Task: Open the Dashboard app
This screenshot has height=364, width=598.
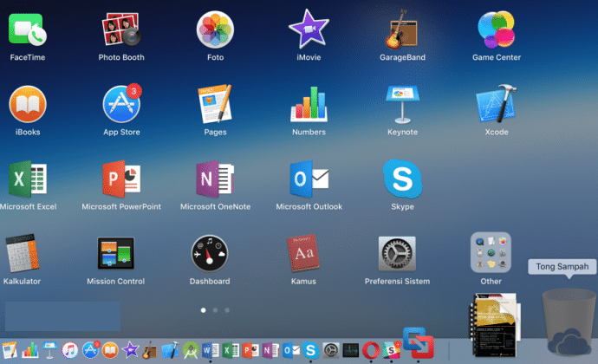Action: [x=210, y=253]
